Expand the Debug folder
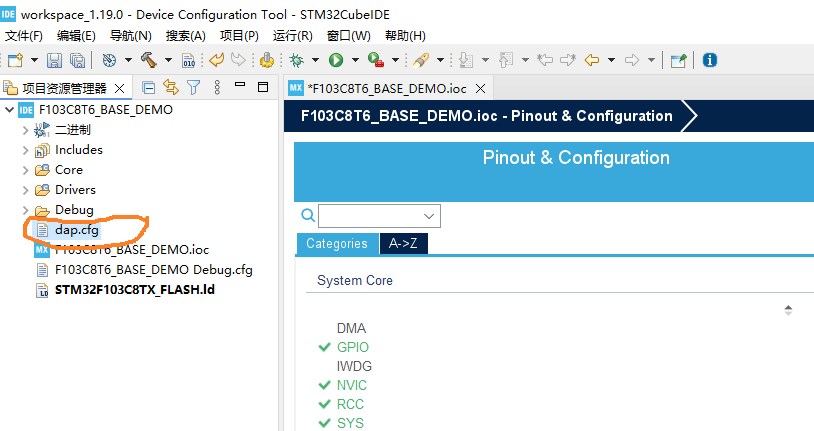814x431 pixels. (x=25, y=210)
